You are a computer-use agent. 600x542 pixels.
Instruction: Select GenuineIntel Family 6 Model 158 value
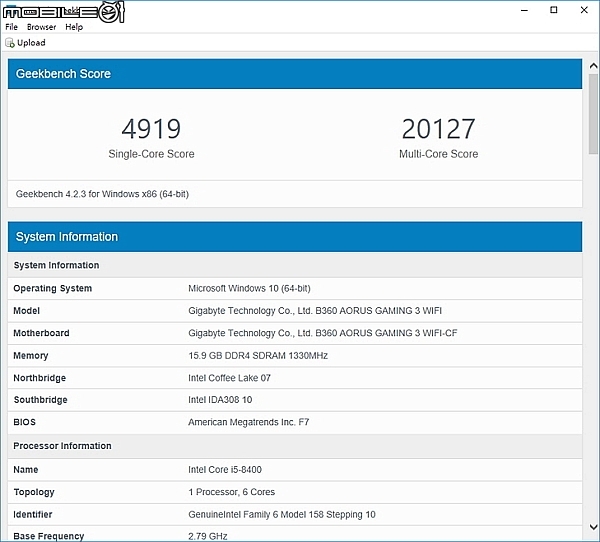click(x=282, y=514)
